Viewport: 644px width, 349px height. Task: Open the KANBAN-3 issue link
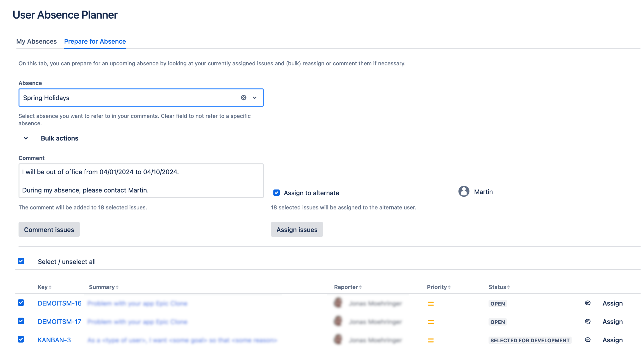point(54,340)
